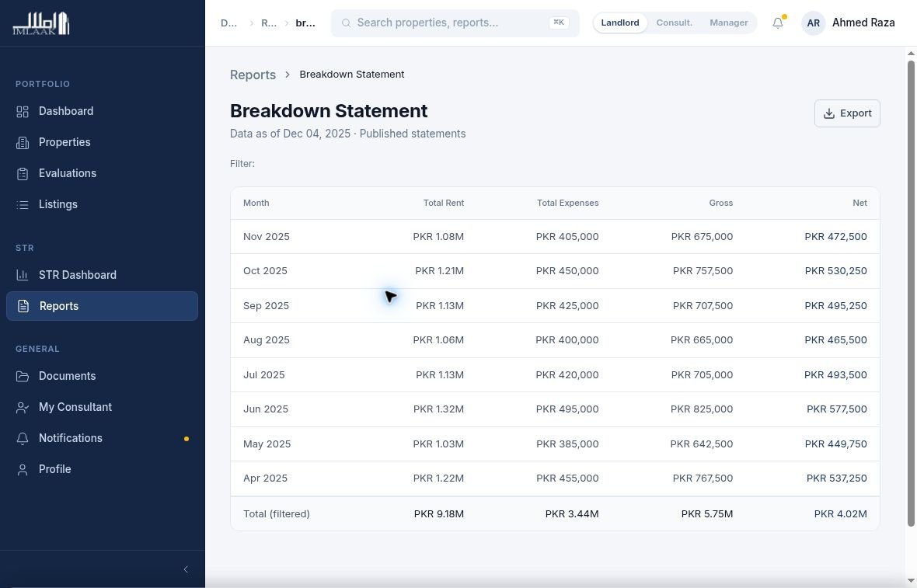Click the Total (filtered) row label
Screen dimensions: 917x588
coord(277,513)
